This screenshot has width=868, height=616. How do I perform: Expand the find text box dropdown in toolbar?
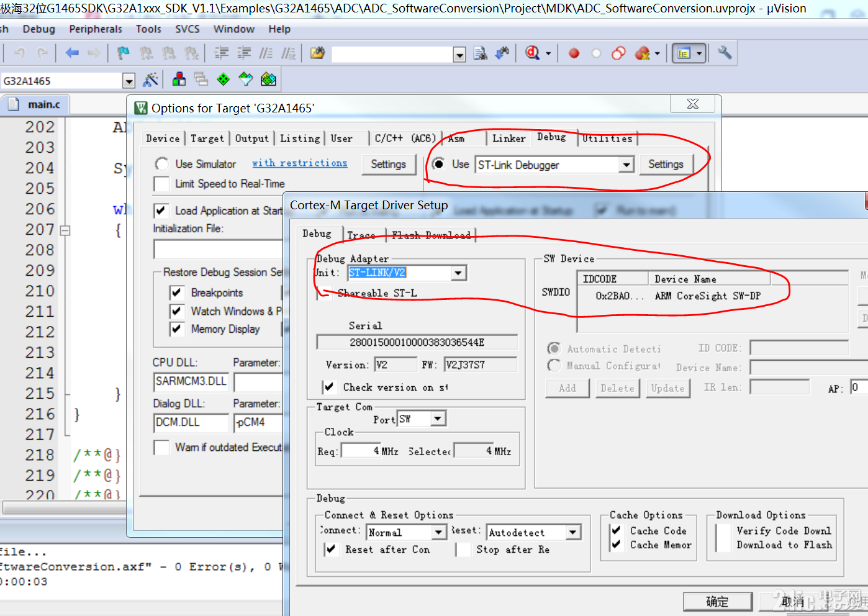coord(459,55)
